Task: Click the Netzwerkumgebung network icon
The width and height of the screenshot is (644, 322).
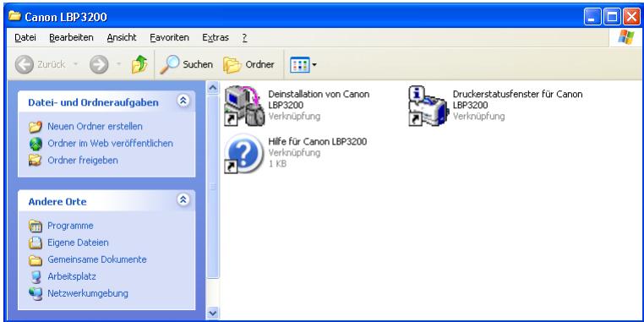Action: (35, 293)
